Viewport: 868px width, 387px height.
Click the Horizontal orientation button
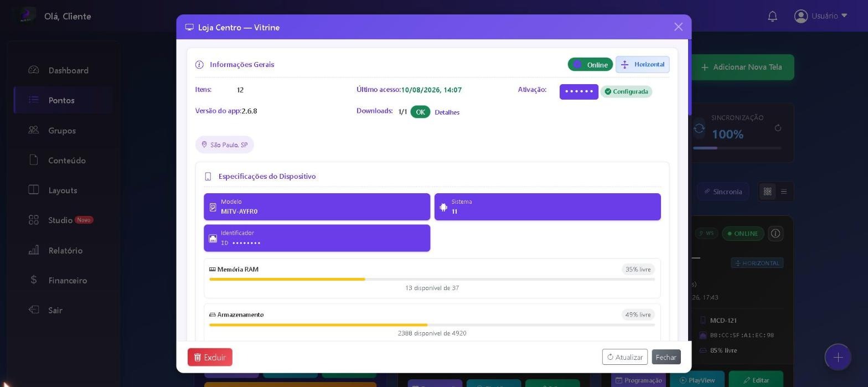coord(642,64)
